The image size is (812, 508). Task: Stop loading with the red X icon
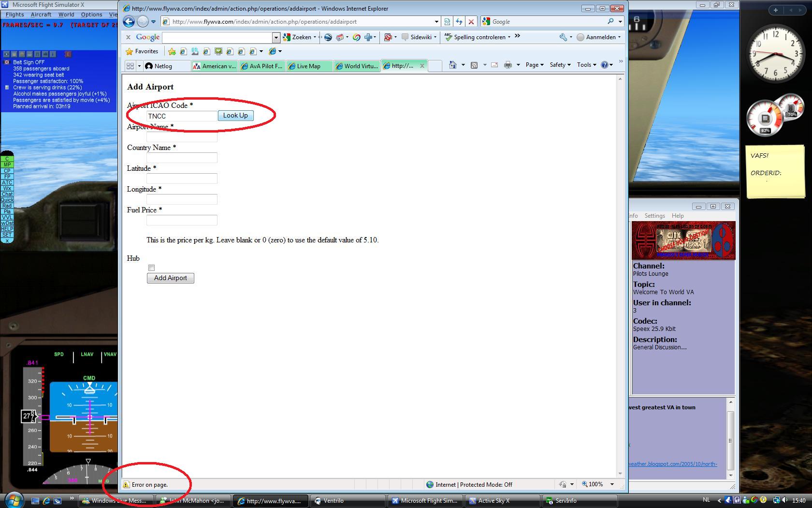[x=471, y=21]
